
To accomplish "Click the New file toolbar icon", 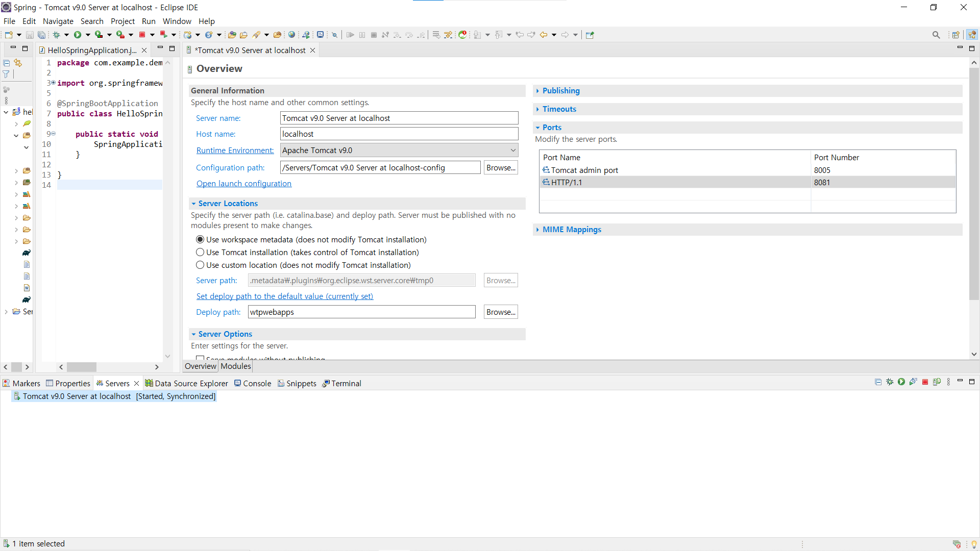I will 9,35.
